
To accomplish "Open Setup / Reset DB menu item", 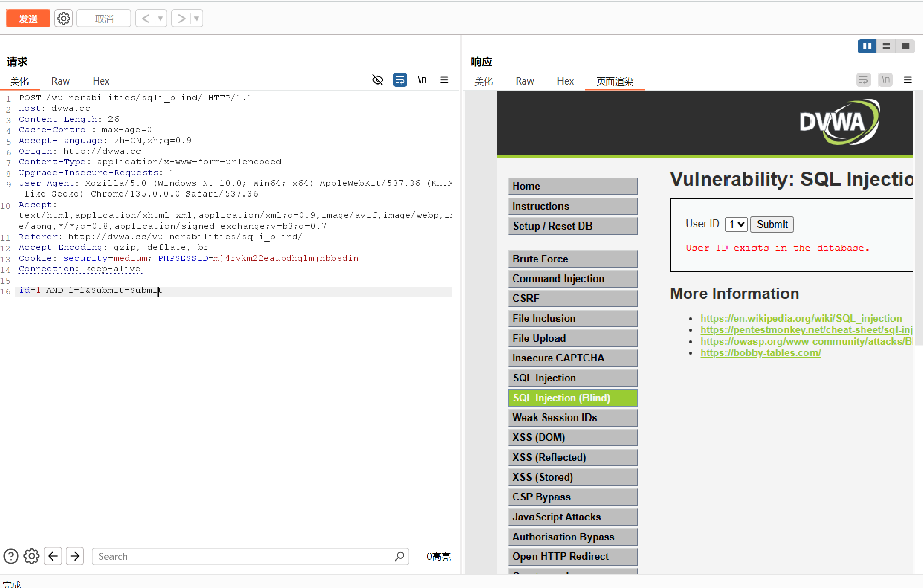I will (x=573, y=226).
